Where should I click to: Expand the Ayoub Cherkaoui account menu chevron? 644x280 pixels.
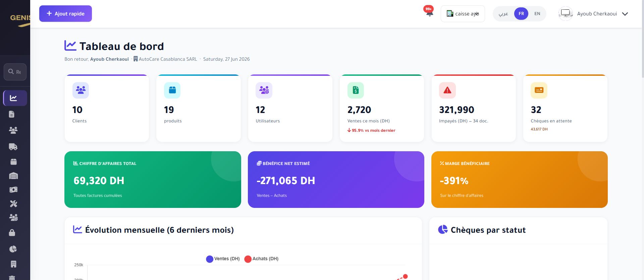(x=625, y=14)
